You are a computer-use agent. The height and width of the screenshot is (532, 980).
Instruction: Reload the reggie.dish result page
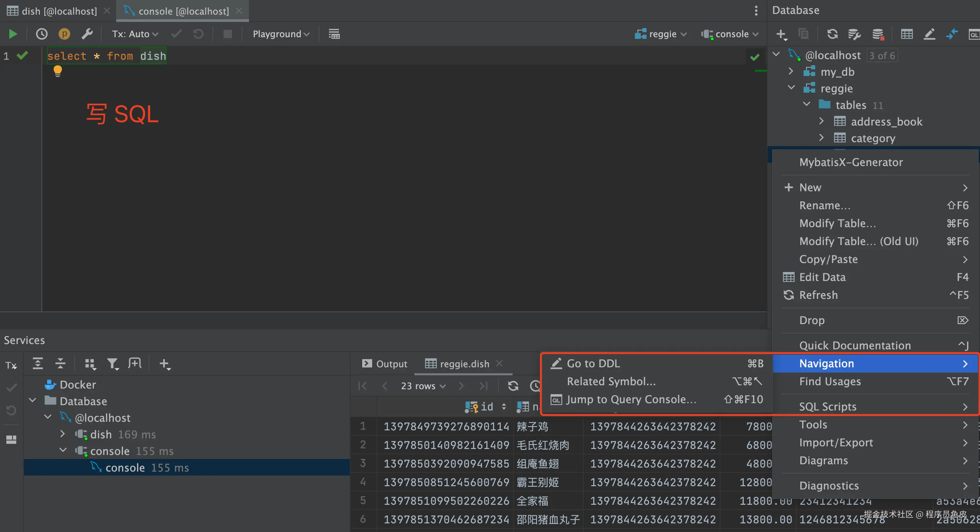[513, 386]
